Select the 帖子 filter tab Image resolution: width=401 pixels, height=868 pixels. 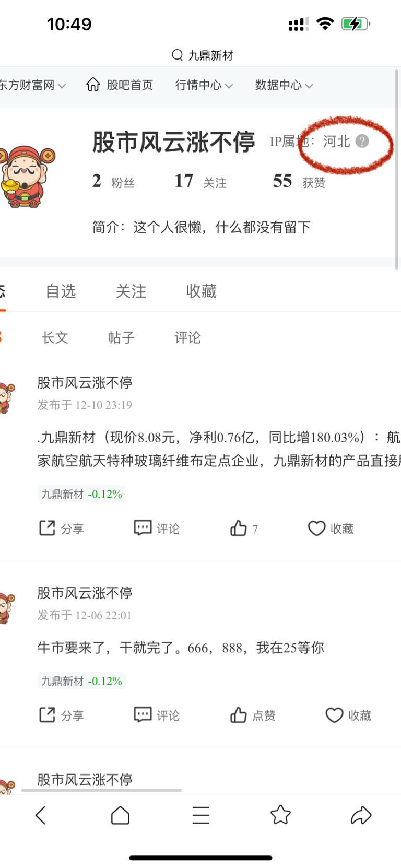pyautogui.click(x=121, y=337)
